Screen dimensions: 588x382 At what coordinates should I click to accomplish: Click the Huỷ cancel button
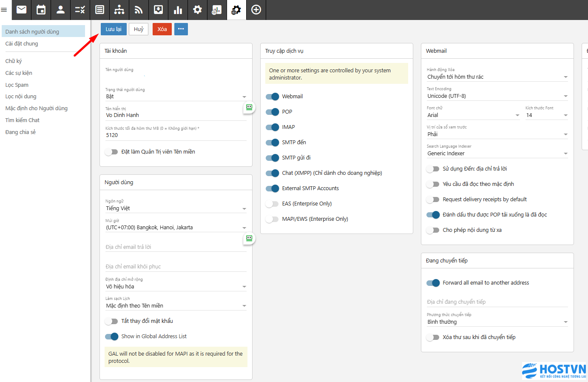[x=139, y=29]
